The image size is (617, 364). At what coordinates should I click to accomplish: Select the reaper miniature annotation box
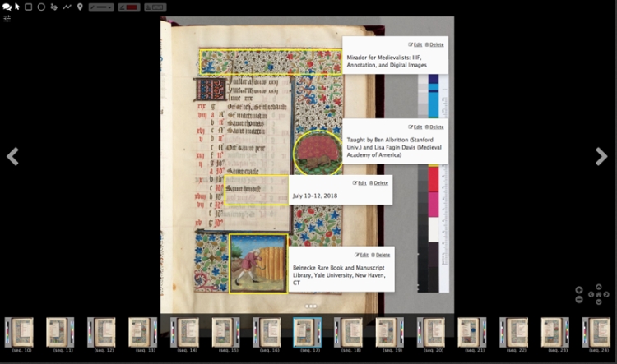click(258, 264)
